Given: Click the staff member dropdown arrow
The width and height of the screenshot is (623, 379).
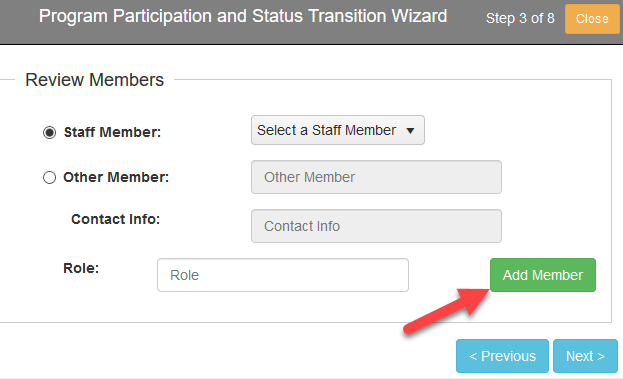Looking at the screenshot, I should (410, 130).
